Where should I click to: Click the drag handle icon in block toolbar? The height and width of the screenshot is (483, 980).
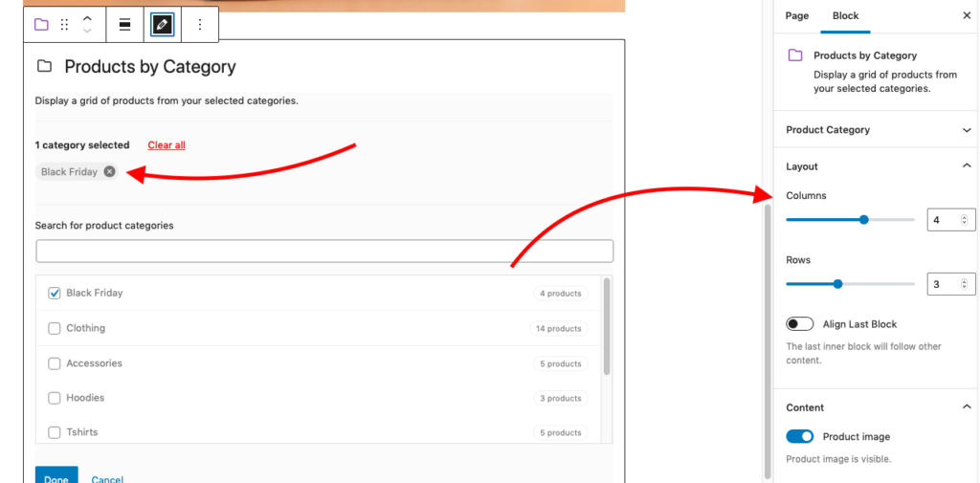[x=64, y=25]
